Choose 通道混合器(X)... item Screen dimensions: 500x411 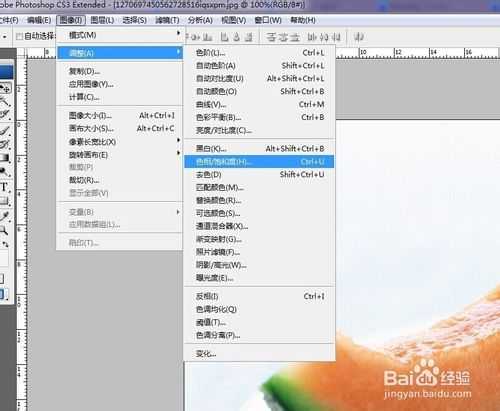click(x=259, y=226)
